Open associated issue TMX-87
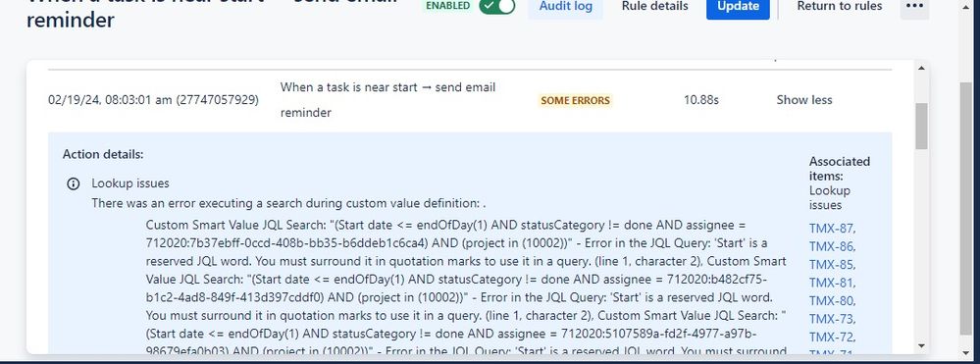The height and width of the screenshot is (364, 980). 833,229
